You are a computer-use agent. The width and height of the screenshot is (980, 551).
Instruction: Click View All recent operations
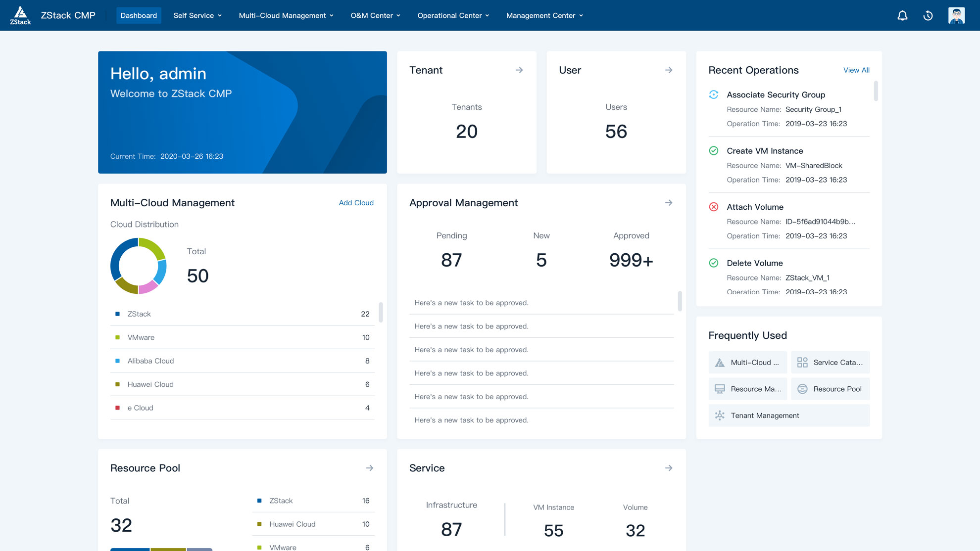coord(856,70)
